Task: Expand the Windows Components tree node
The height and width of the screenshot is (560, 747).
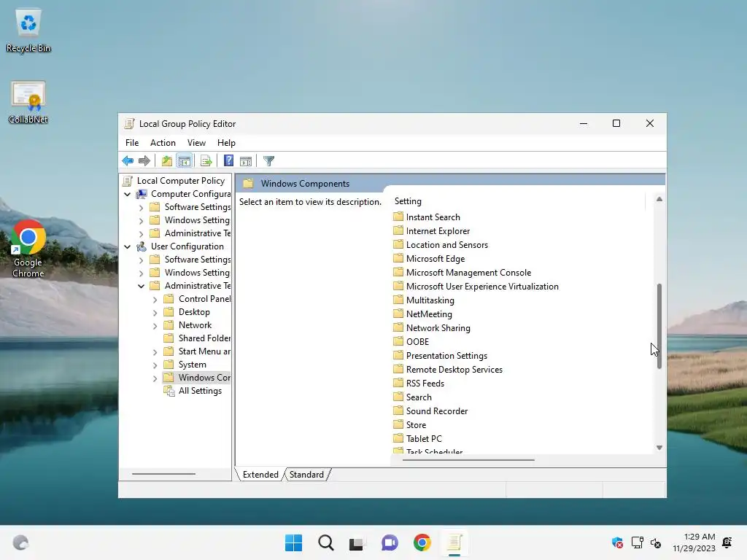Action: coord(155,378)
